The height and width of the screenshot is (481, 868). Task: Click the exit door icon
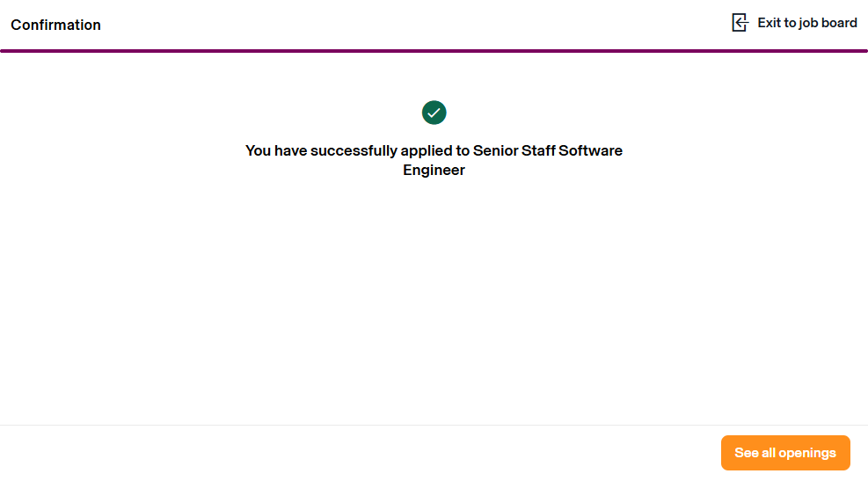(x=740, y=23)
